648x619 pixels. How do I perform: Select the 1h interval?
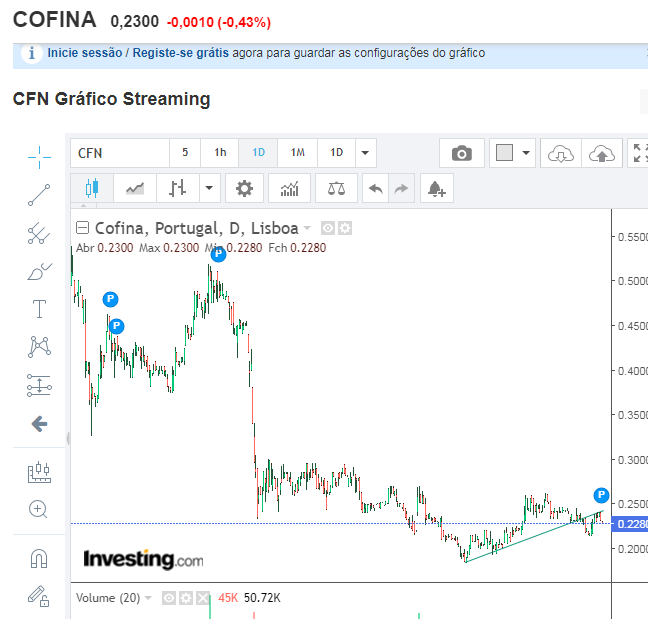tap(220, 153)
